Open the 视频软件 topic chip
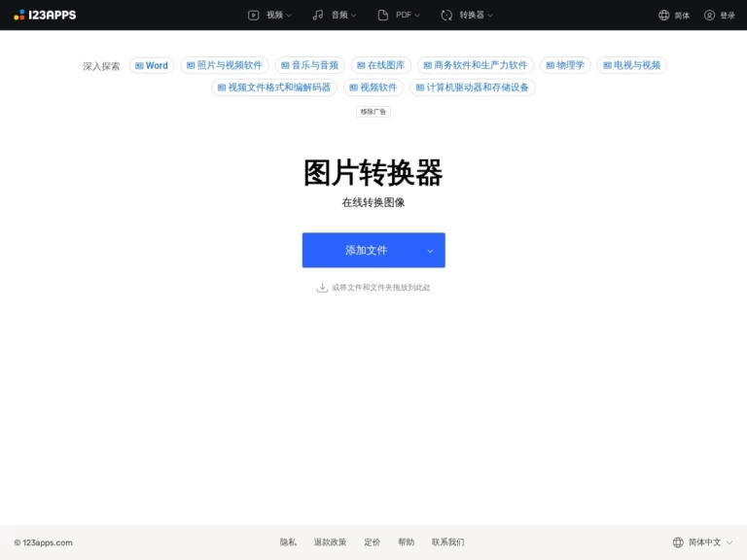 [x=373, y=87]
